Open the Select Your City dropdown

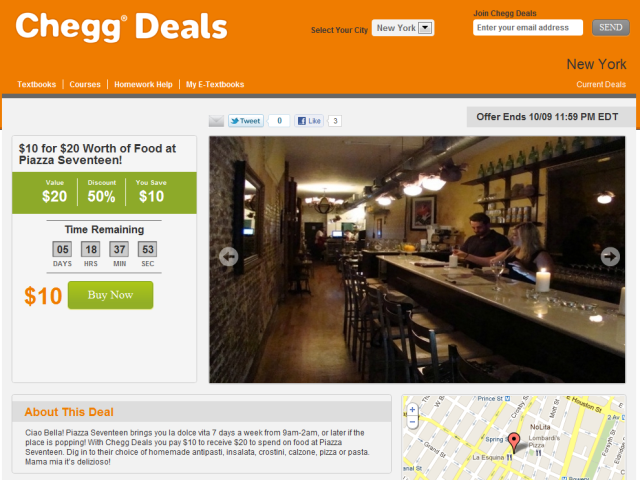pyautogui.click(x=403, y=28)
